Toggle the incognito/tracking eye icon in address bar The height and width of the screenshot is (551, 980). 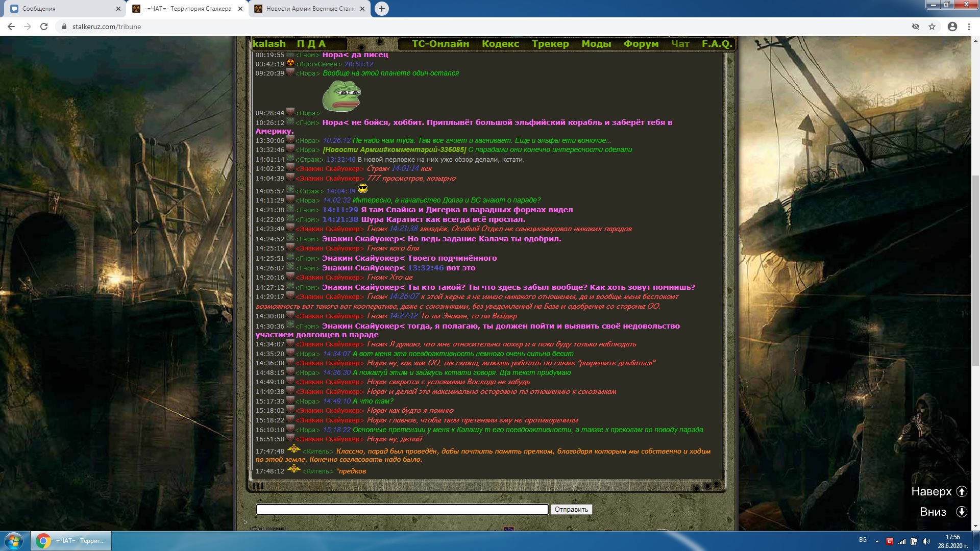916,27
